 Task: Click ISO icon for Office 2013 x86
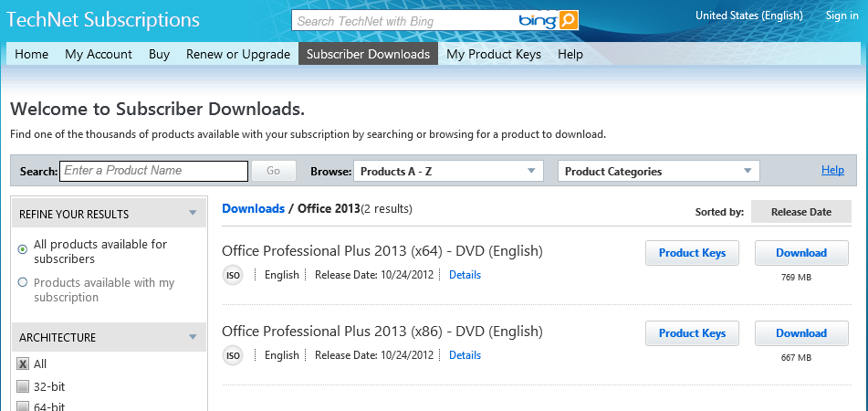(x=233, y=355)
